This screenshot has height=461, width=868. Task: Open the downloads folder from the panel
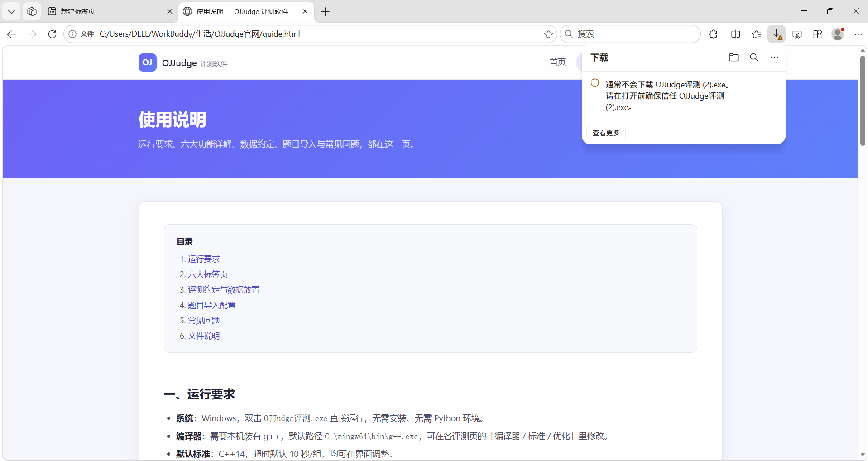pyautogui.click(x=734, y=57)
